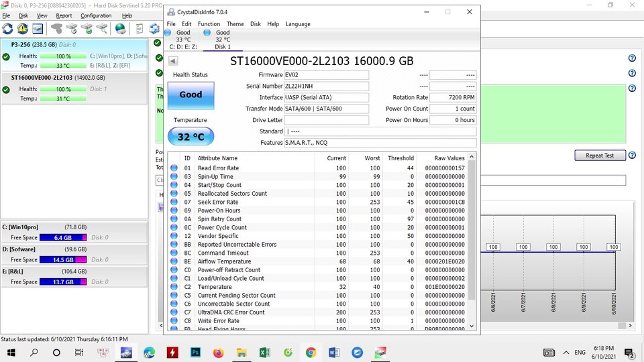This screenshot has height=362, width=644.
Task: Open CrystalDiskInfo Edit menu
Action: [186, 24]
